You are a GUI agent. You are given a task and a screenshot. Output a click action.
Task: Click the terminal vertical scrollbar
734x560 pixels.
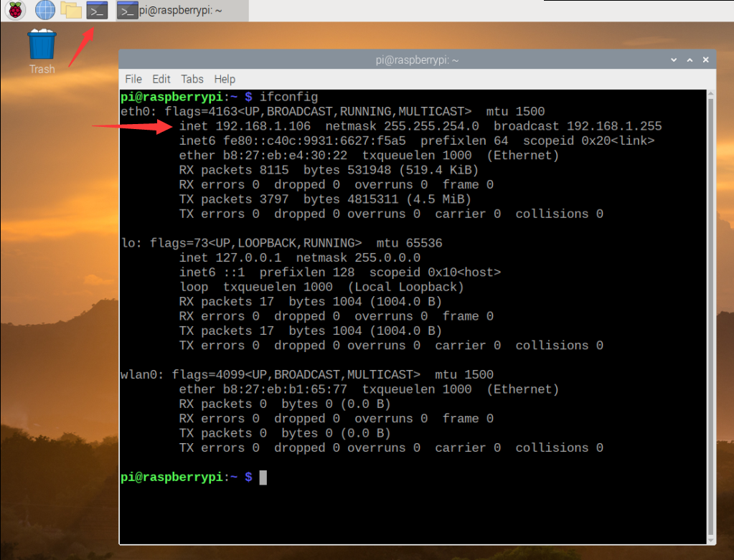(710, 316)
